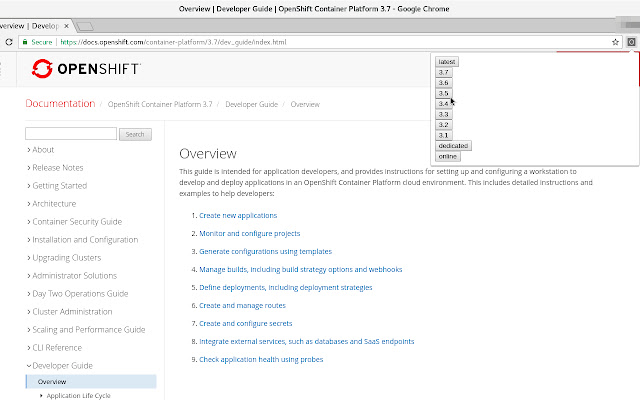Screen dimensions: 640x400
Task: Open Create new applications link
Action: pos(238,216)
